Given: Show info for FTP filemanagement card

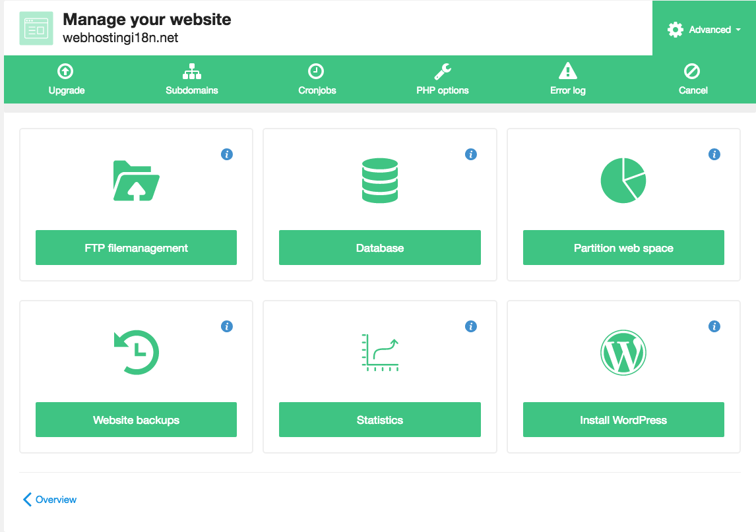Looking at the screenshot, I should (227, 154).
